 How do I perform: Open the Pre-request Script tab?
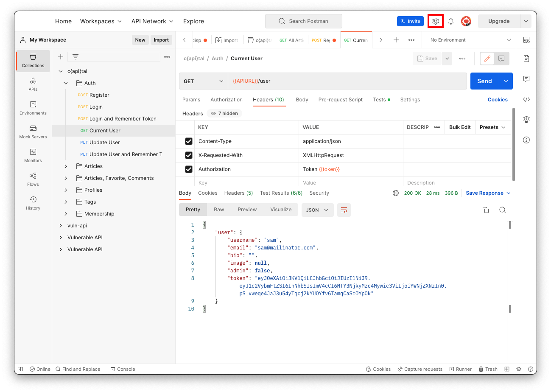tap(341, 100)
